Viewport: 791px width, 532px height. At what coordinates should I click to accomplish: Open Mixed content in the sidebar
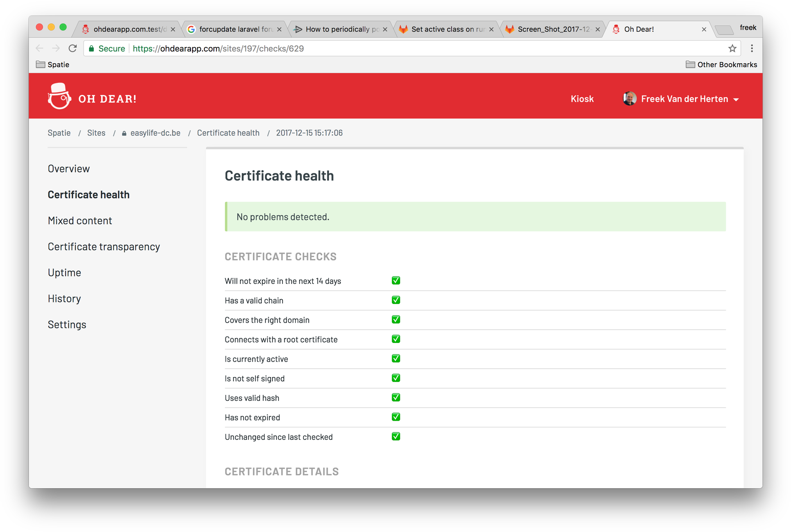click(80, 220)
